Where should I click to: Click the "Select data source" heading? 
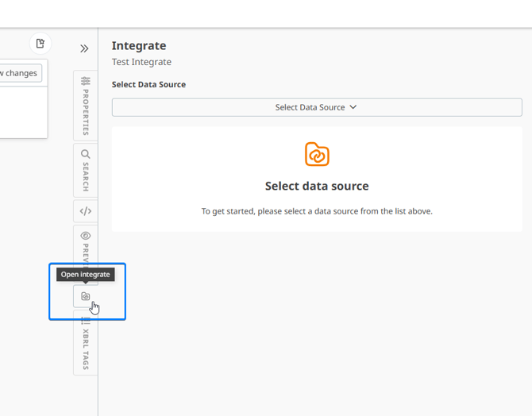[317, 186]
